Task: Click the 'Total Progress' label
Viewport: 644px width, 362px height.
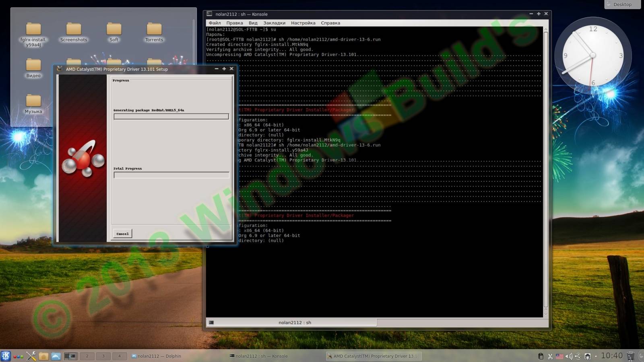Action: tap(128, 169)
